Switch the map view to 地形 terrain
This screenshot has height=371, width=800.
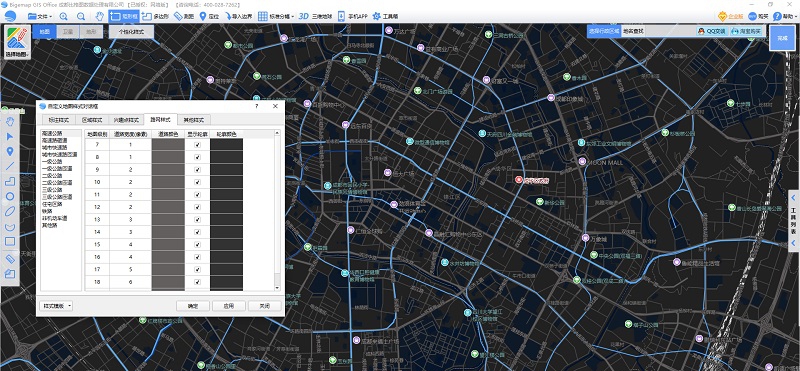[90, 32]
